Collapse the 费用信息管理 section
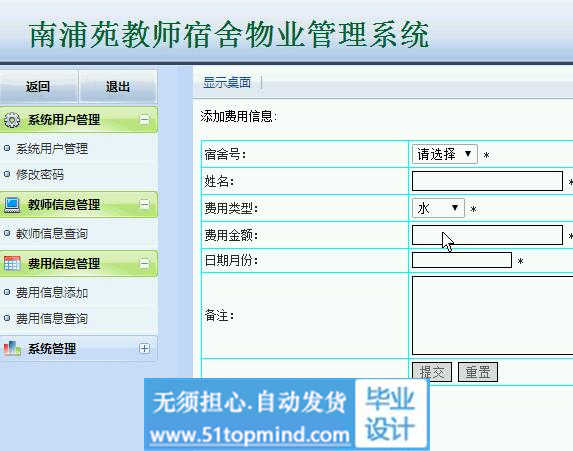 point(144,264)
